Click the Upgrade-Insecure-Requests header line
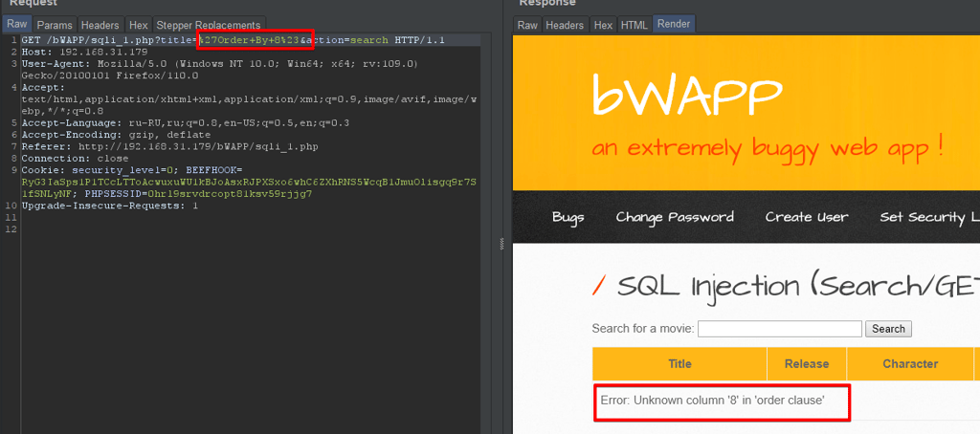 pos(109,206)
